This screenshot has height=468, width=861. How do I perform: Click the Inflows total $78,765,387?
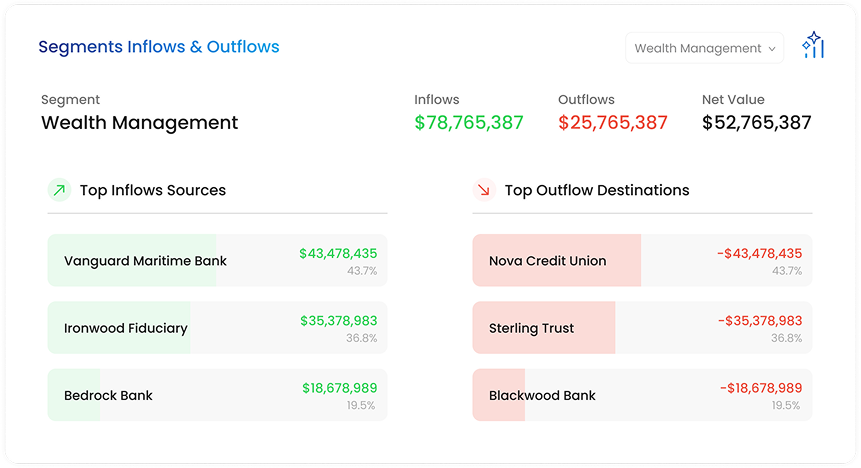coord(469,122)
